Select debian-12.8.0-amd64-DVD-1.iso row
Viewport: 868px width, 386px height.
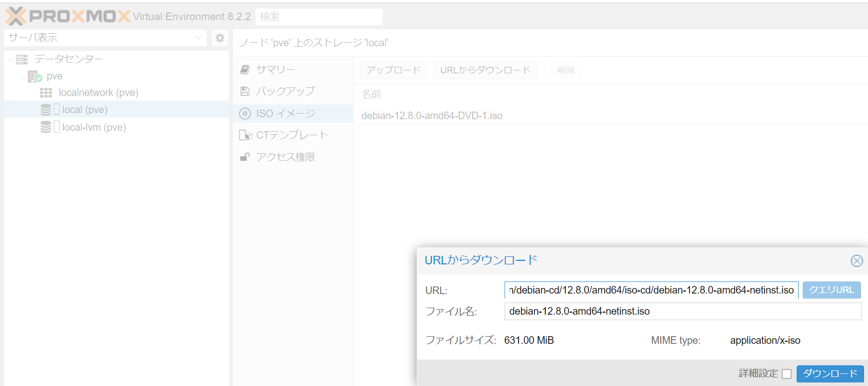[610, 116]
